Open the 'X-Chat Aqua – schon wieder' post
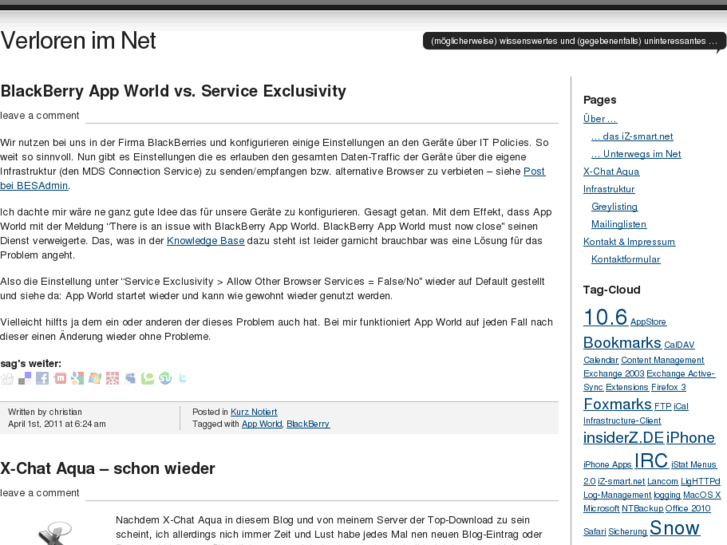Screen dimensions: 727x545 point(108,468)
